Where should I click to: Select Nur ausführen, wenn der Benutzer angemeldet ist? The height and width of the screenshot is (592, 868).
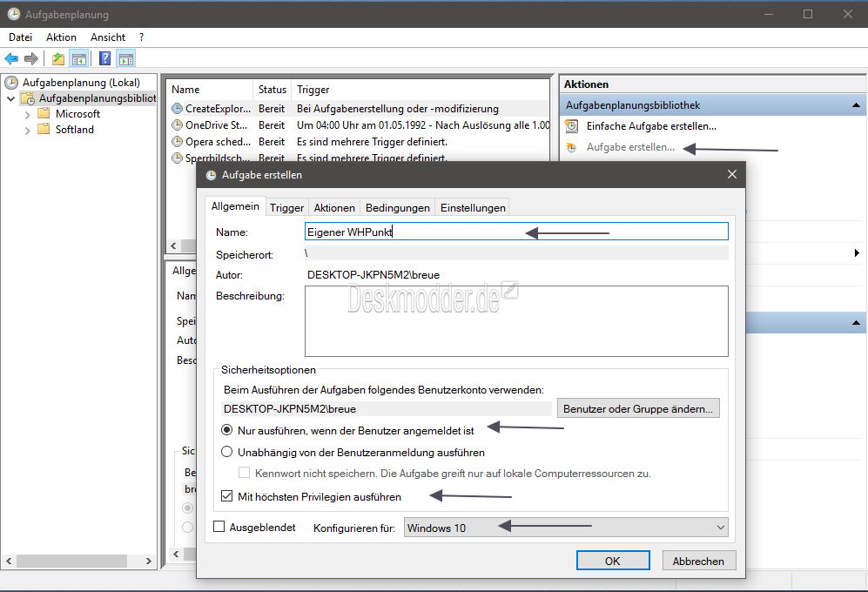coord(227,430)
